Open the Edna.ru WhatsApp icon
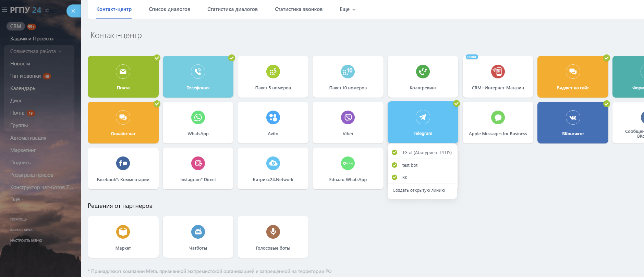The width and height of the screenshot is (644, 277). (348, 163)
